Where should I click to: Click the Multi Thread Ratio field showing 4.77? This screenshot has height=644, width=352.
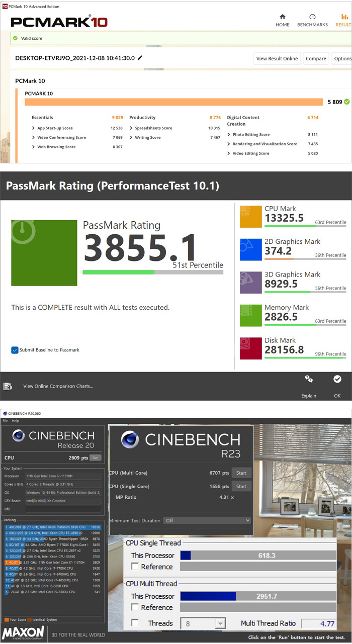click(319, 623)
